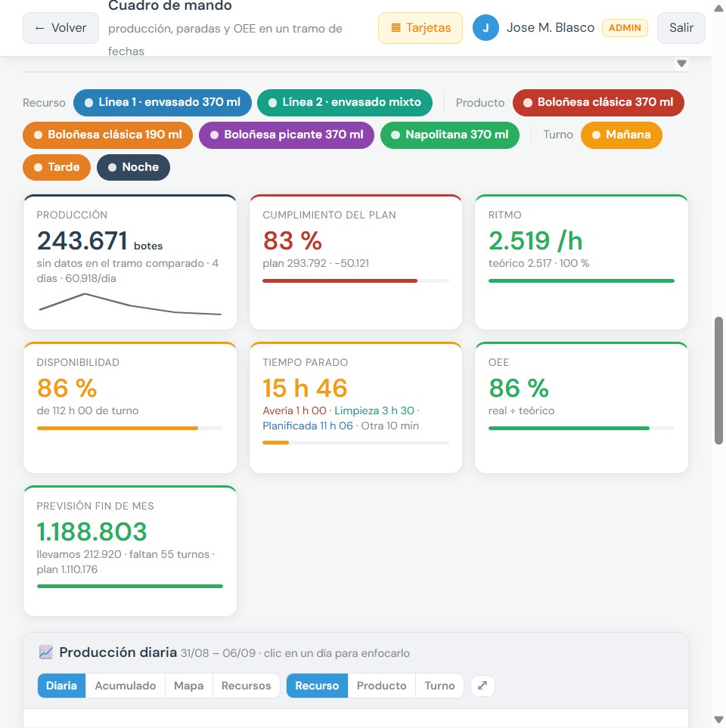Click the real ÷ teórico caption

point(521,411)
